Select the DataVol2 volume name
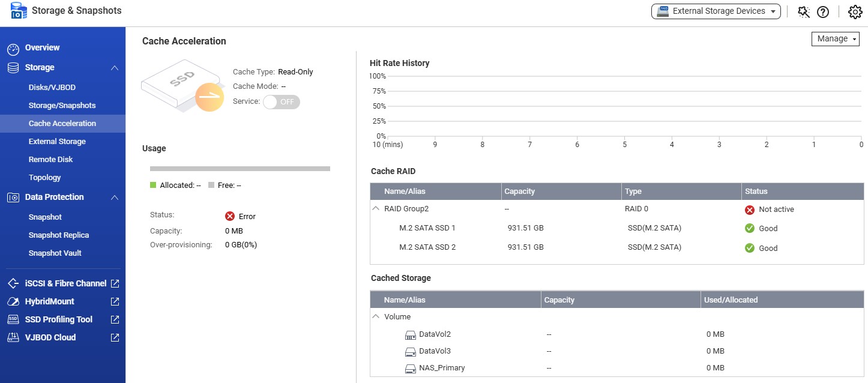The width and height of the screenshot is (868, 383). coord(435,334)
